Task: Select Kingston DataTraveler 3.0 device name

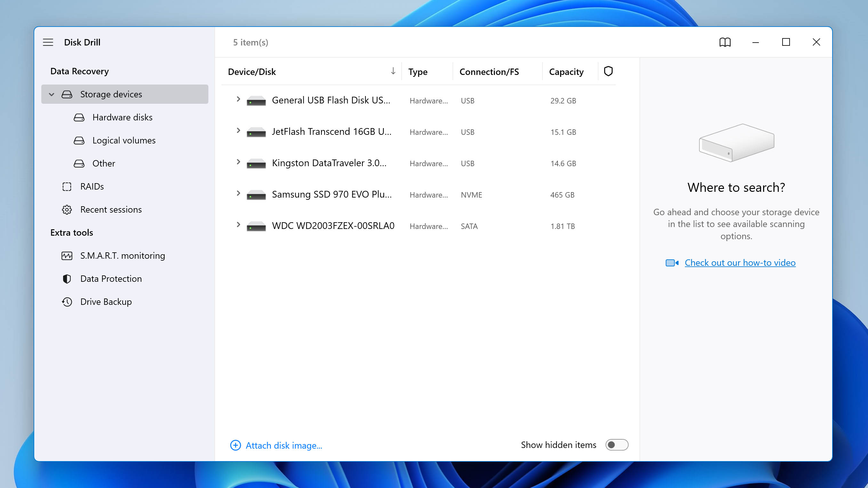Action: pos(329,163)
